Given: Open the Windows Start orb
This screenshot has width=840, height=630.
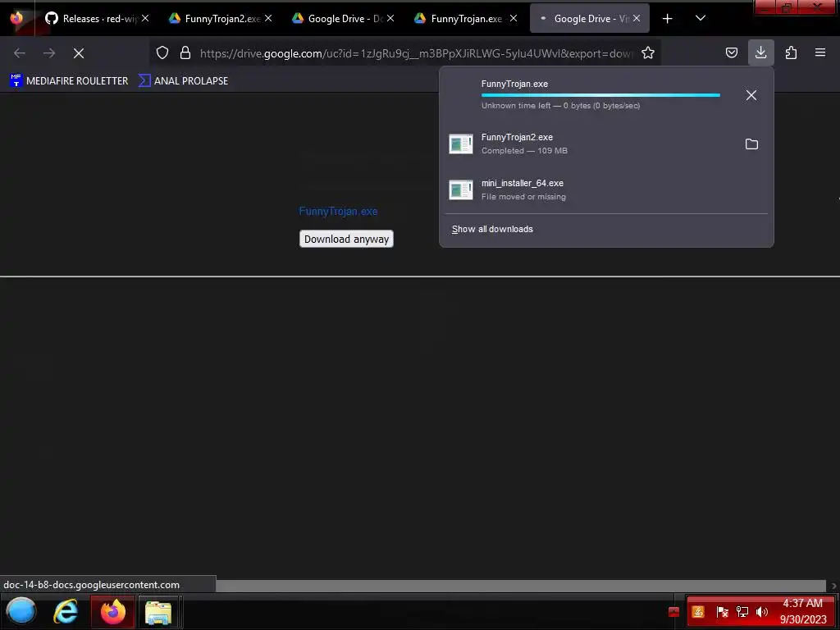Looking at the screenshot, I should click(x=21, y=611).
